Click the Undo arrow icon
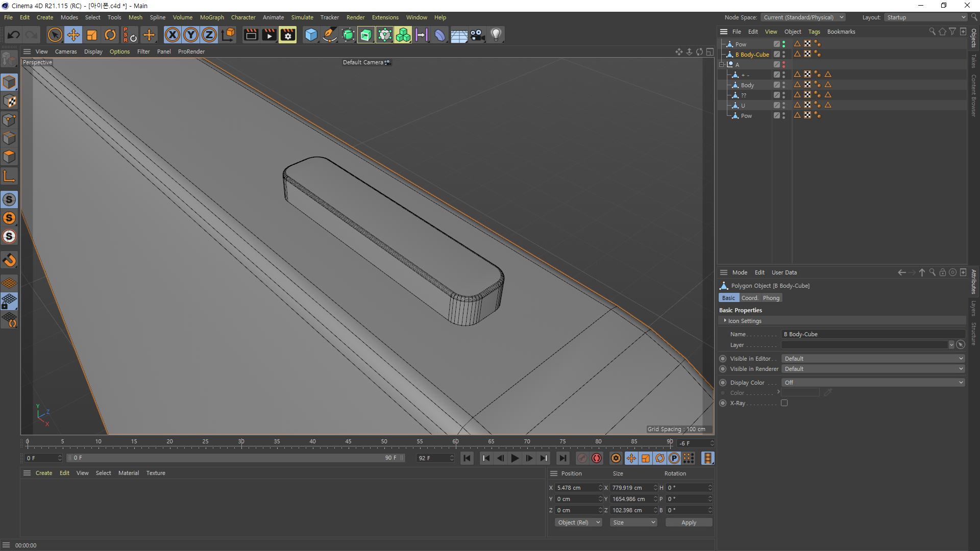Screen dimensions: 980x551 pos(14,35)
